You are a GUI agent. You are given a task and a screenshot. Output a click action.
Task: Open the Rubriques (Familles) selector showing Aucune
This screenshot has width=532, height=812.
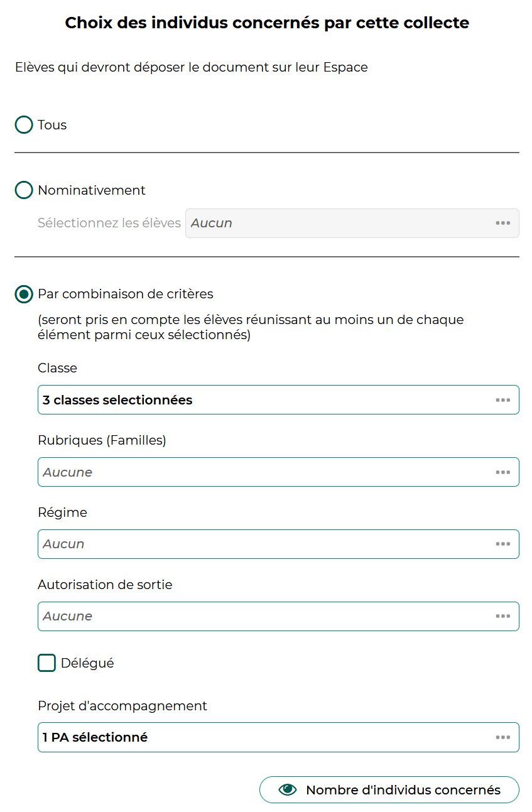264,472
